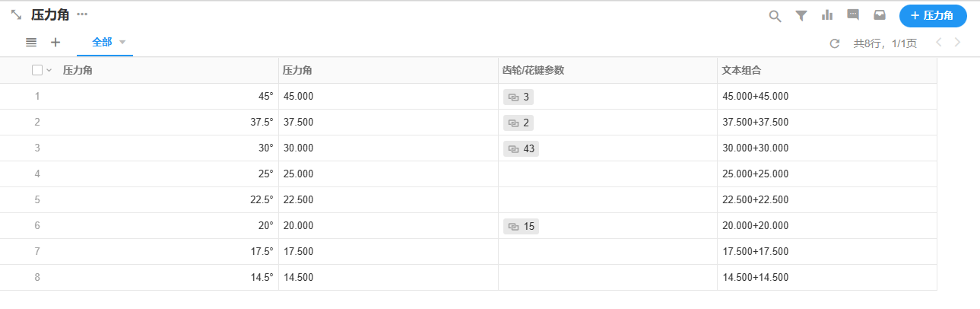The image size is (980, 309).
Task: Click the expand arrows icon beside the title
Action: [x=16, y=15]
